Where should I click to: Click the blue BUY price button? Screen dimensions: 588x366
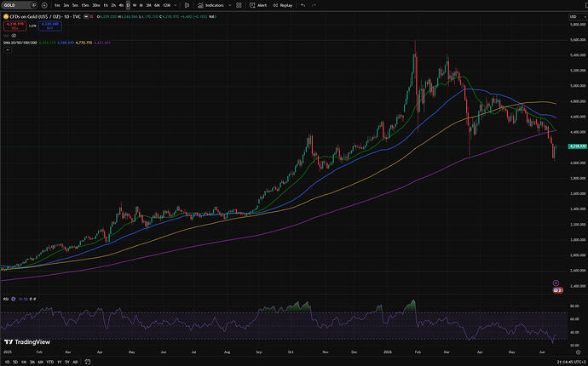50,26
